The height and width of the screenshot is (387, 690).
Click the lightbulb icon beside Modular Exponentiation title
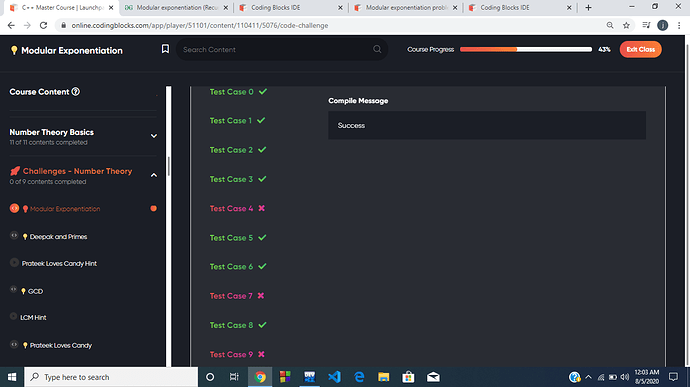(x=14, y=50)
